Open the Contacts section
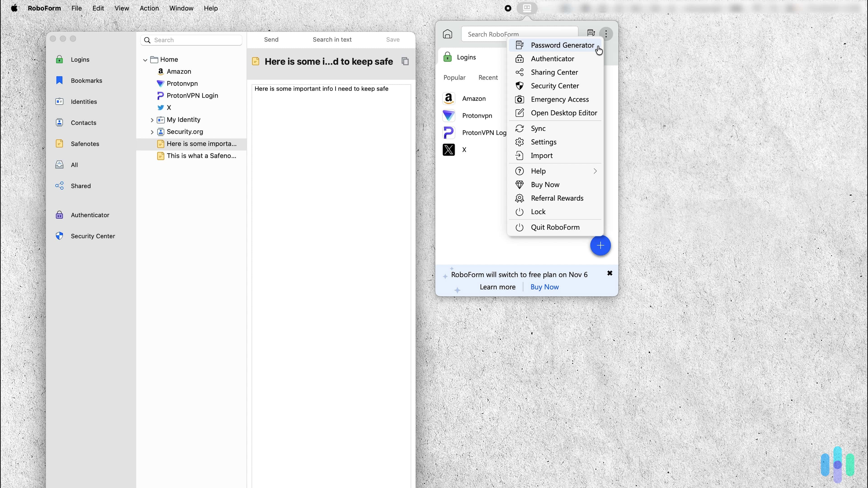The image size is (868, 488). pyautogui.click(x=83, y=123)
